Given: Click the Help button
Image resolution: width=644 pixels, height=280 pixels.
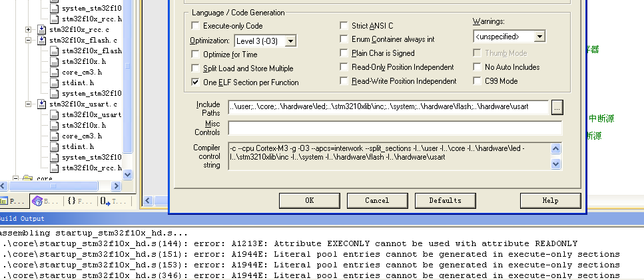Looking at the screenshot, I should (x=550, y=200).
